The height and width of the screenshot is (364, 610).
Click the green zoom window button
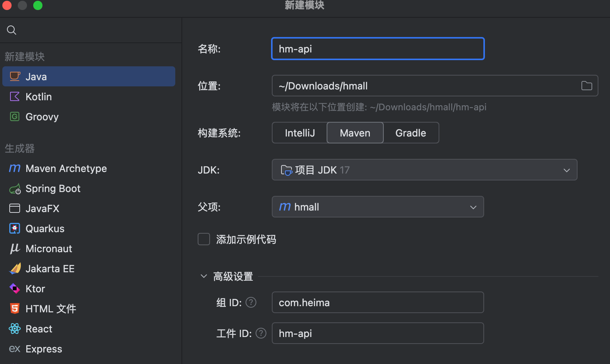38,5
